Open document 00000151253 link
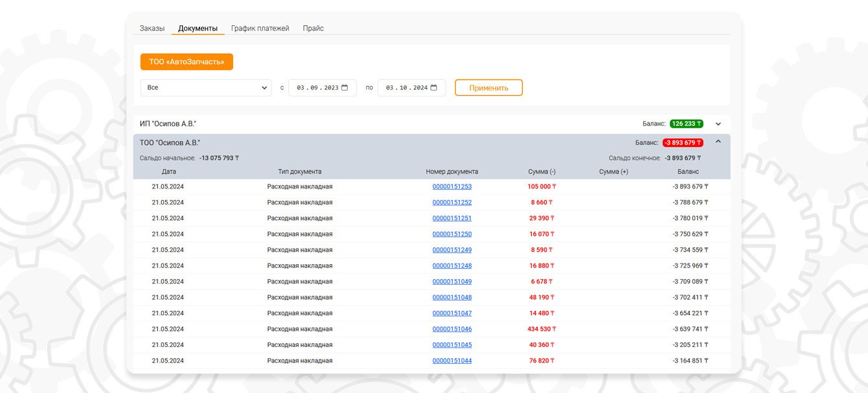The height and width of the screenshot is (393, 868). 452,186
